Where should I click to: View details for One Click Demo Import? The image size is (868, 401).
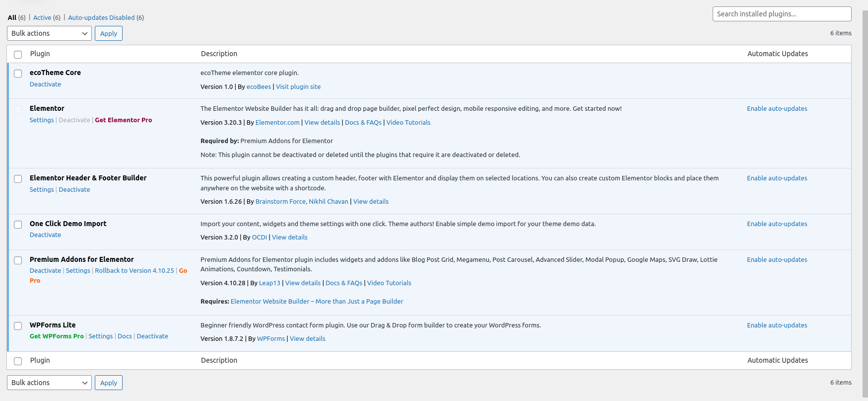289,237
